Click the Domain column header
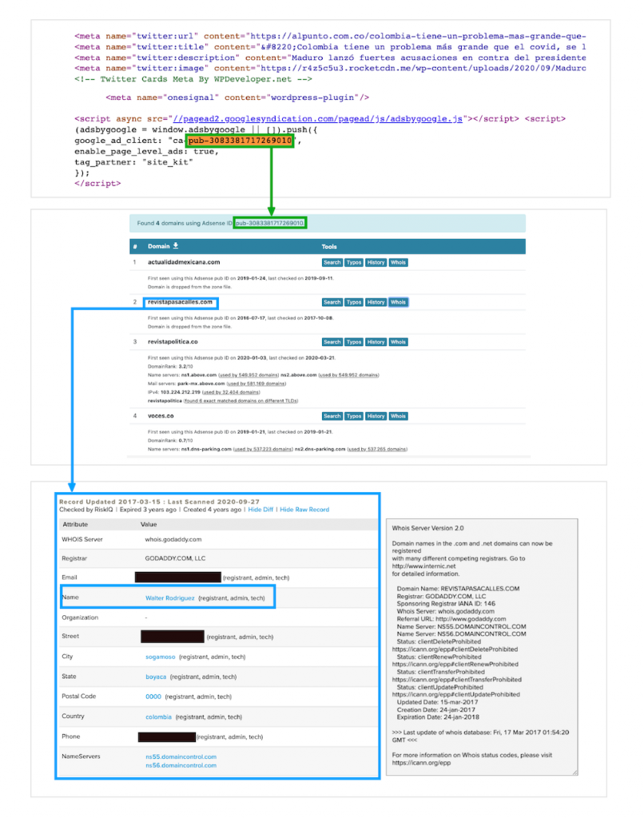 (x=159, y=246)
